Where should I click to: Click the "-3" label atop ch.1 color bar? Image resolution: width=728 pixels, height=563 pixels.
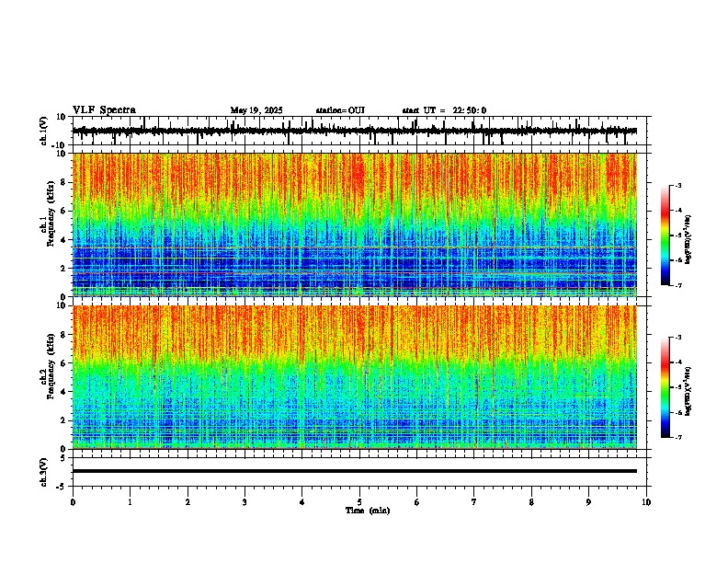coord(677,185)
